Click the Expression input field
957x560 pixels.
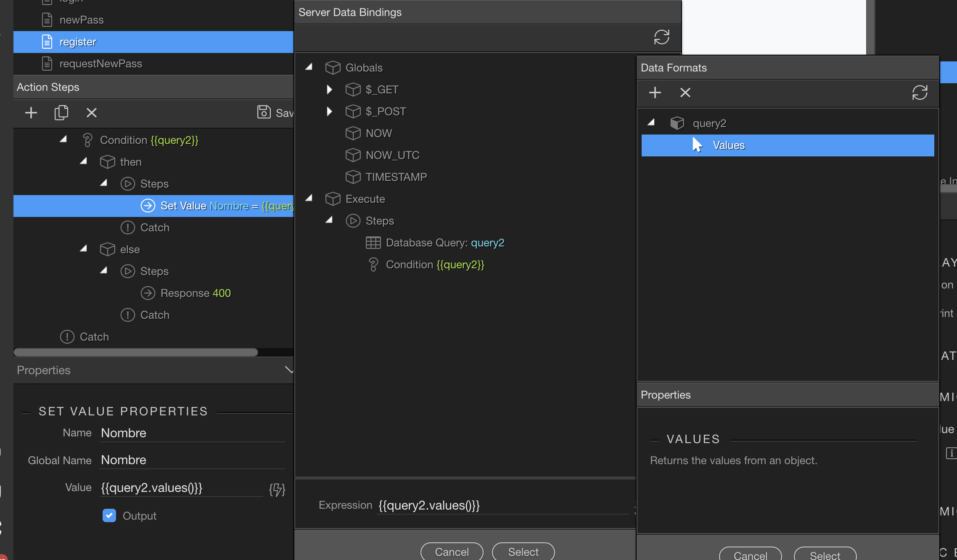503,505
